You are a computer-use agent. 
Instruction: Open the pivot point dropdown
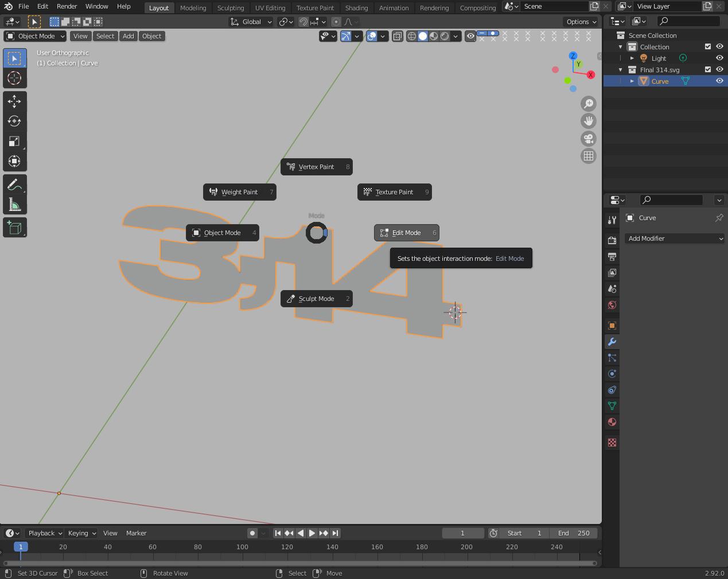coord(286,22)
